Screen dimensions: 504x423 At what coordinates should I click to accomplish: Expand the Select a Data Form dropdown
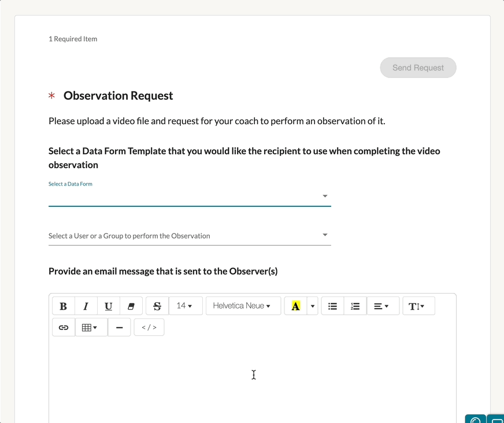(x=190, y=196)
